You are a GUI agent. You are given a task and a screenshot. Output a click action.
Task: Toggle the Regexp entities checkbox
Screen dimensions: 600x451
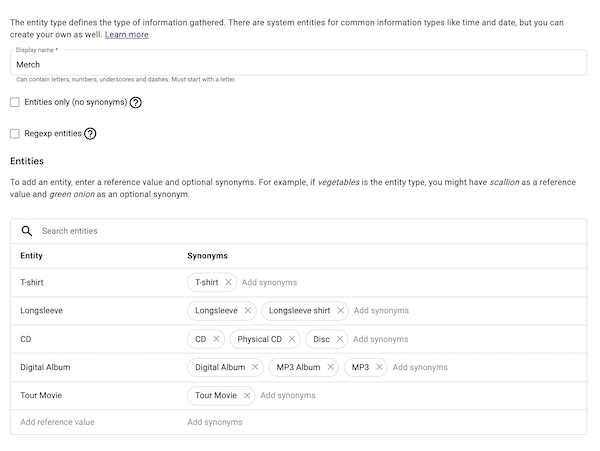pyautogui.click(x=15, y=133)
